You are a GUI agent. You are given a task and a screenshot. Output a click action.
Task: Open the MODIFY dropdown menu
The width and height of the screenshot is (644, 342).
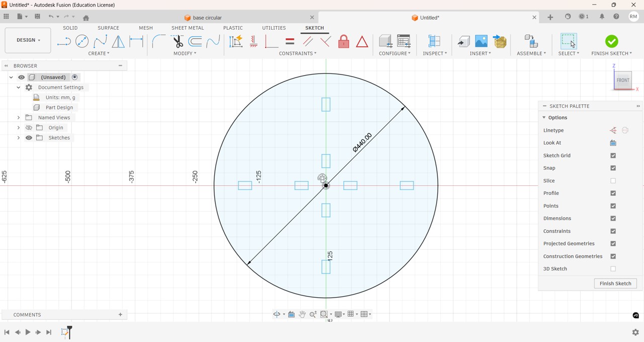pyautogui.click(x=185, y=53)
